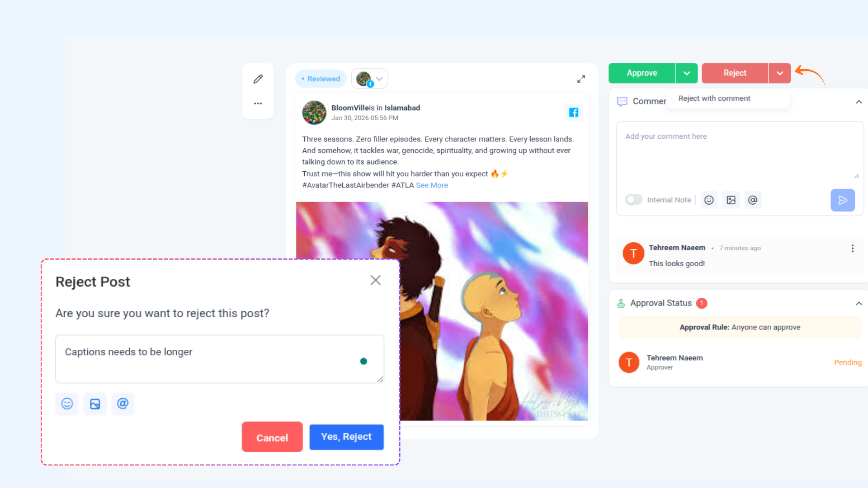Collapse the Approval Status section

point(859,304)
